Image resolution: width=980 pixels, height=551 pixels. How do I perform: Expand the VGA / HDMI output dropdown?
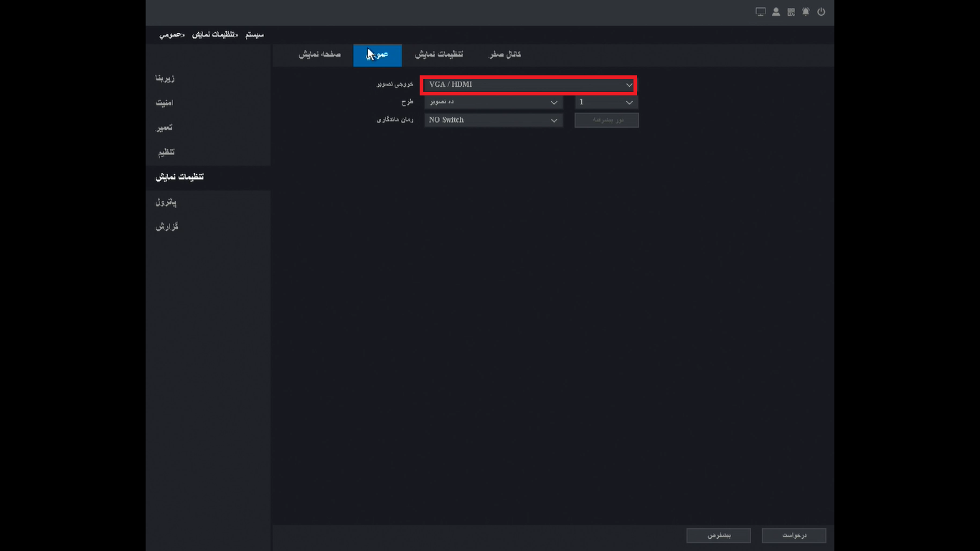[529, 85]
